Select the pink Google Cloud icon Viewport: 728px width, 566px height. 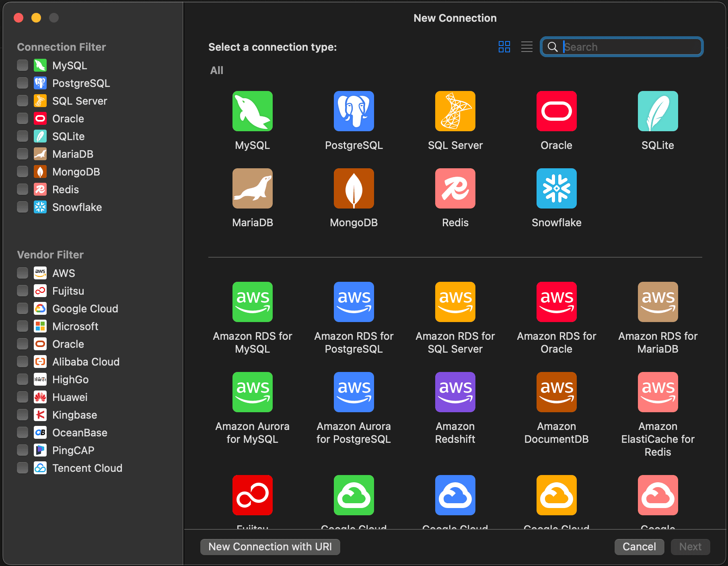coord(658,495)
